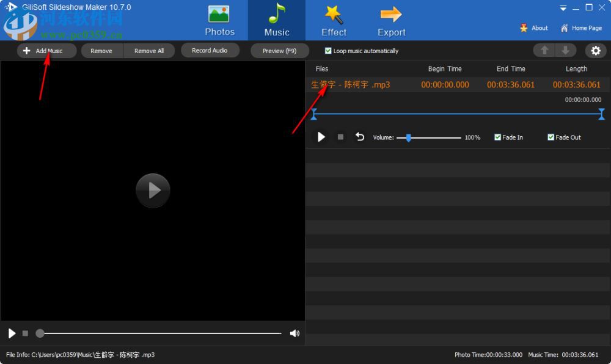Click the Record Audio button
Screen dimensions: 611x364
[210, 50]
